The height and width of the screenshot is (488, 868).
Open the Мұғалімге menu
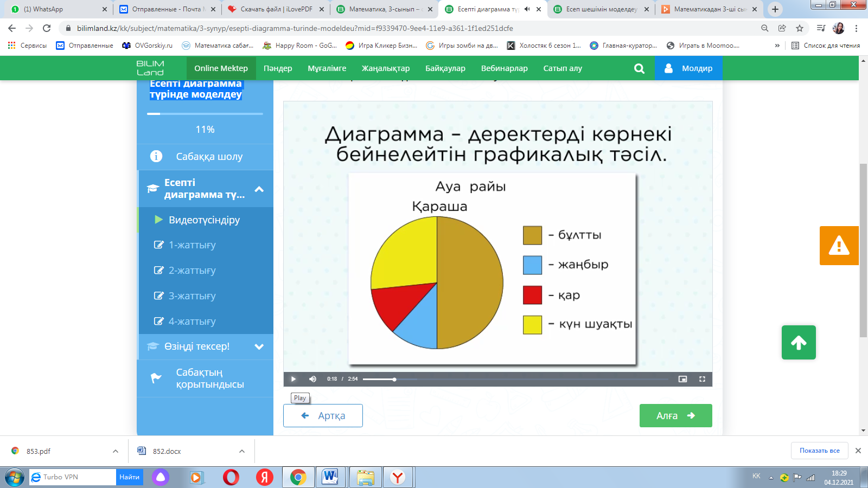click(x=327, y=68)
